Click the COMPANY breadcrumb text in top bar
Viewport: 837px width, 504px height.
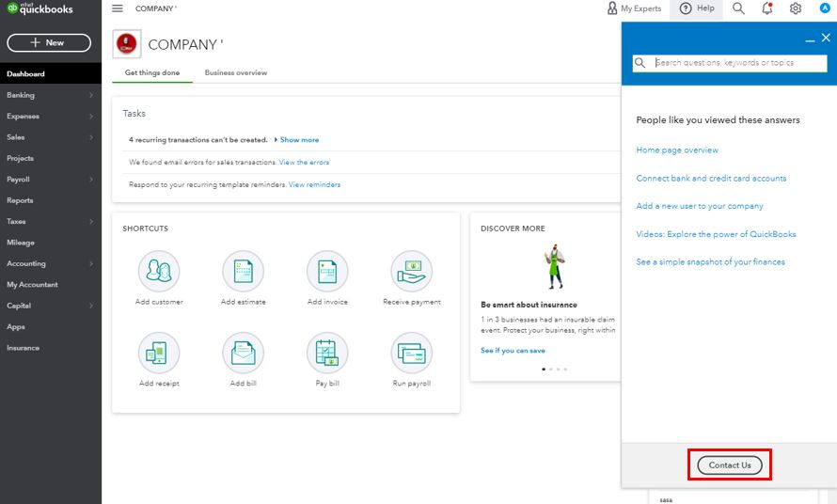[x=155, y=8]
